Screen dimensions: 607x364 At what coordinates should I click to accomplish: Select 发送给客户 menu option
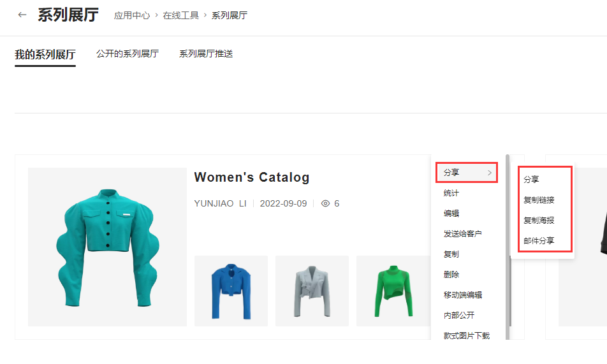(462, 234)
